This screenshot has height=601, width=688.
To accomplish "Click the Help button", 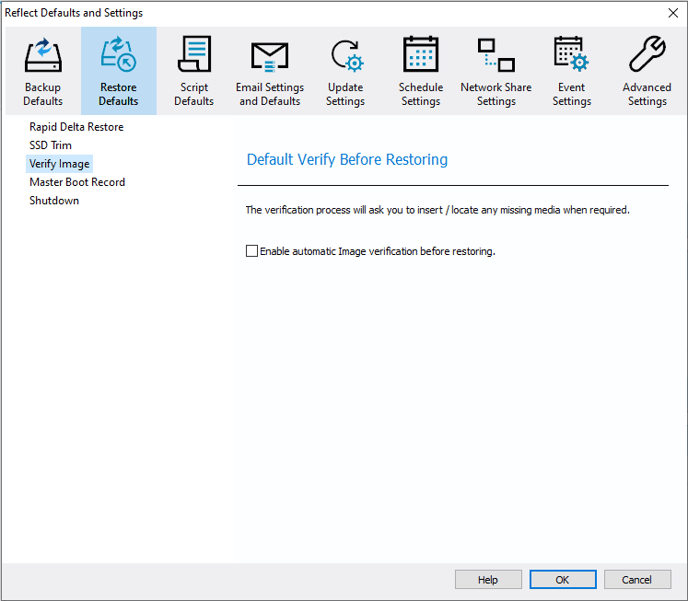I will click(488, 580).
